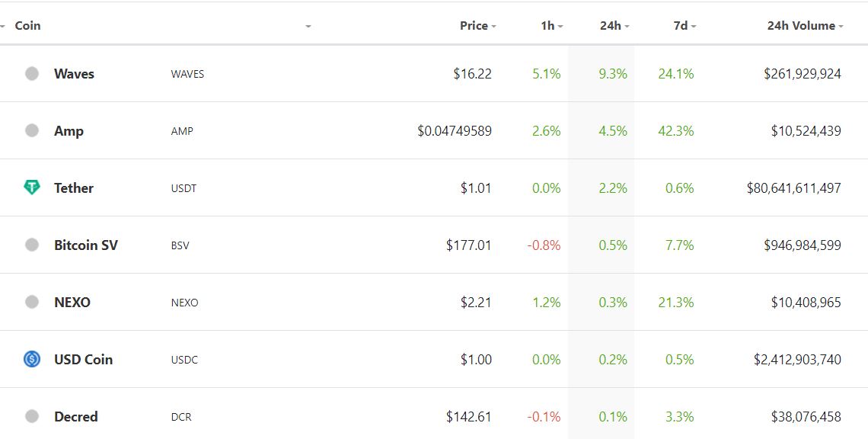Click the Waves placeholder coin icon

(32, 73)
